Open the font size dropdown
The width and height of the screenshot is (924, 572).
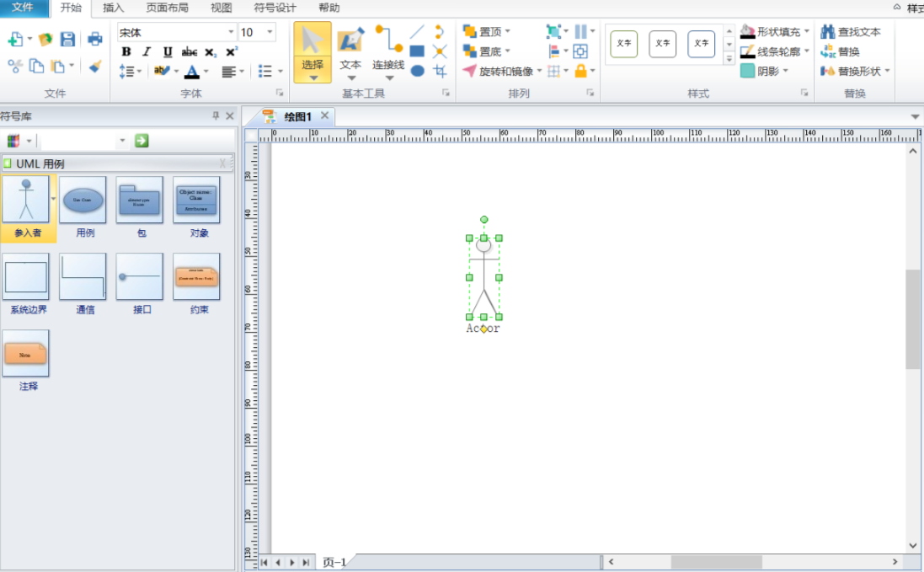(x=270, y=33)
